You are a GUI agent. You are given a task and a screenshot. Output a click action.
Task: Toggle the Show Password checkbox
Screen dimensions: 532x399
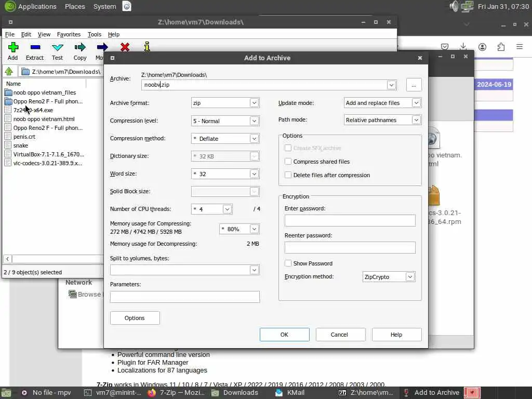point(288,263)
